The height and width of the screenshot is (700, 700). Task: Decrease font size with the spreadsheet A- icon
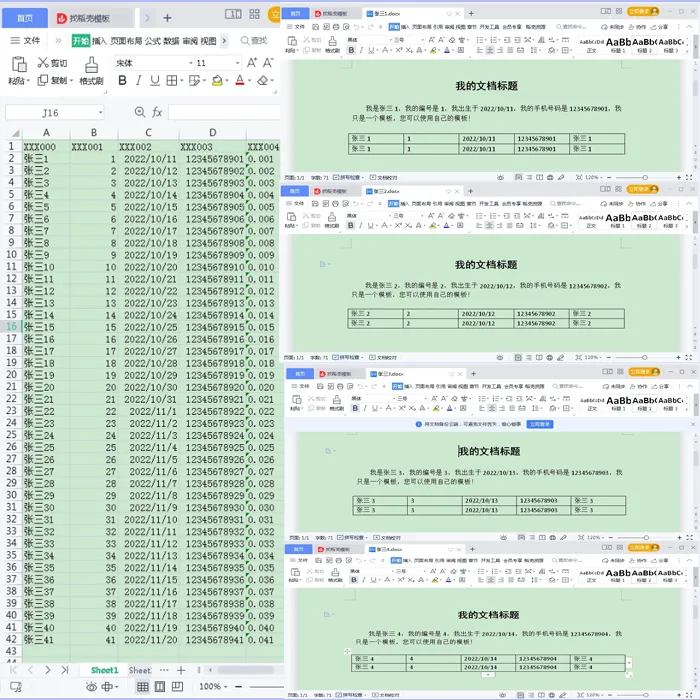coord(268,63)
